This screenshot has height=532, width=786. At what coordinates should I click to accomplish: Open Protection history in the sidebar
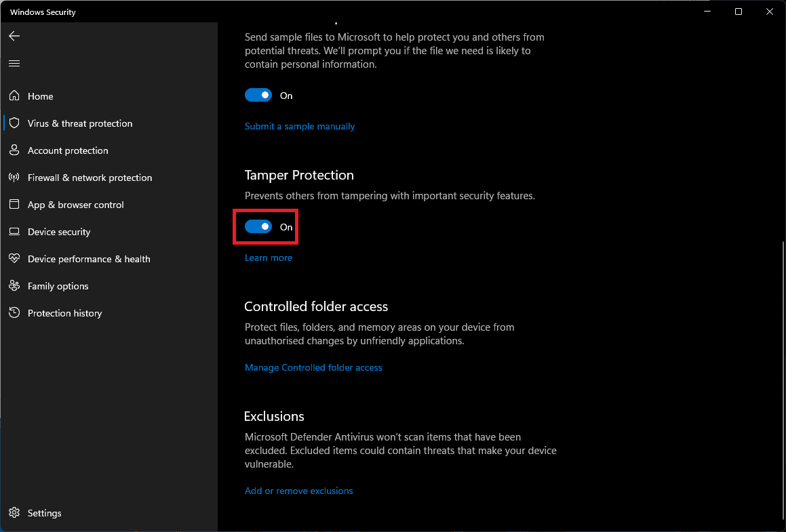coord(64,313)
